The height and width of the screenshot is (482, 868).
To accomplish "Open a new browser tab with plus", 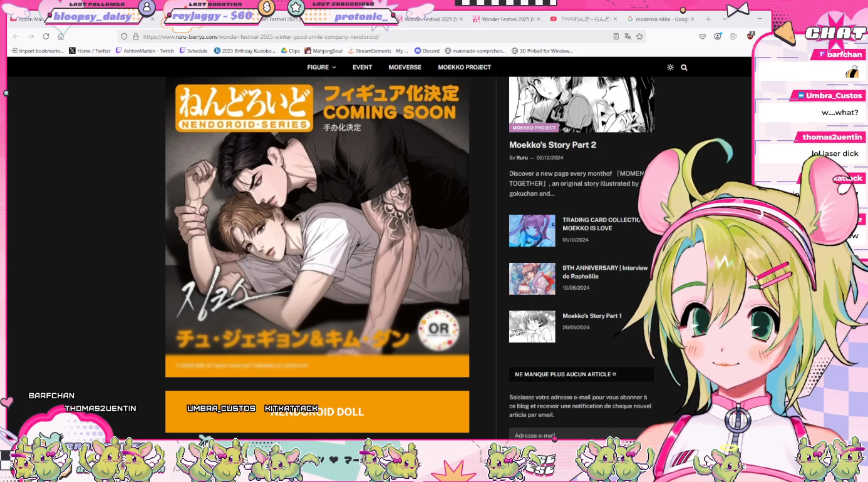I will point(708,19).
